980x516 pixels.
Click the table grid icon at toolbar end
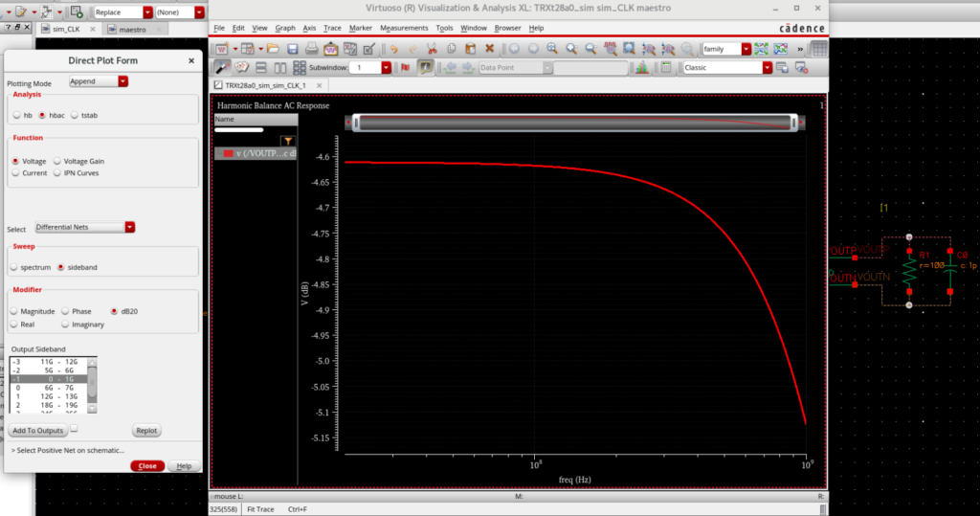point(819,49)
